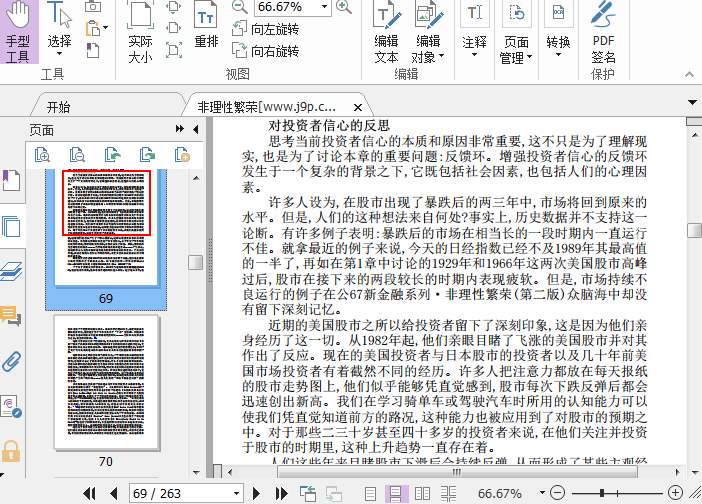Go to last page
This screenshot has width=702, height=504.
(281, 493)
